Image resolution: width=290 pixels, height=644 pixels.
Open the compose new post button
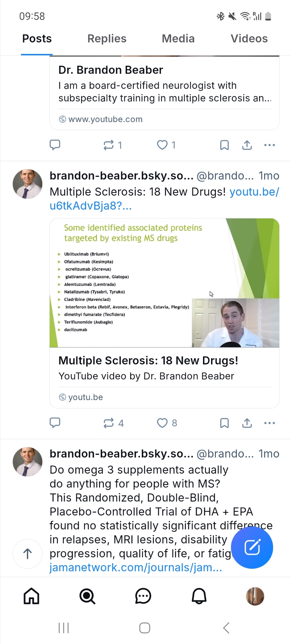[252, 547]
